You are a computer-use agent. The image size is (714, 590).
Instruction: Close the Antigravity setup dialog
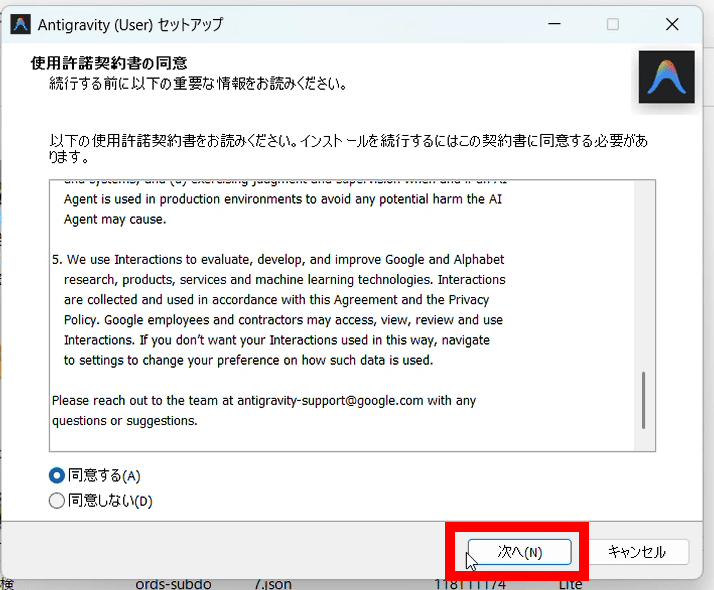tap(672, 24)
